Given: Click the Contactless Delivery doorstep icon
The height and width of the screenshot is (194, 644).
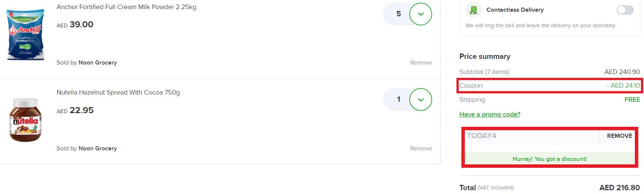Looking at the screenshot, I should pyautogui.click(x=473, y=10).
